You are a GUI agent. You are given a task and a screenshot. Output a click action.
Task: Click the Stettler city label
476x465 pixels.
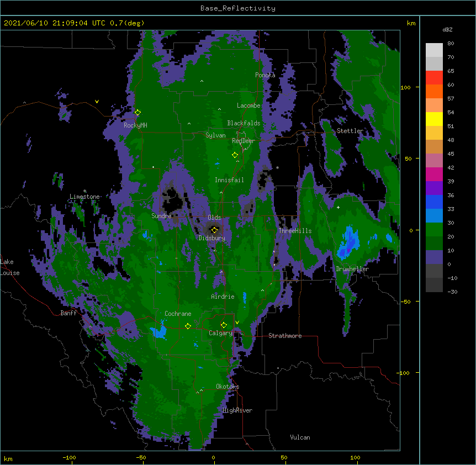pos(350,131)
